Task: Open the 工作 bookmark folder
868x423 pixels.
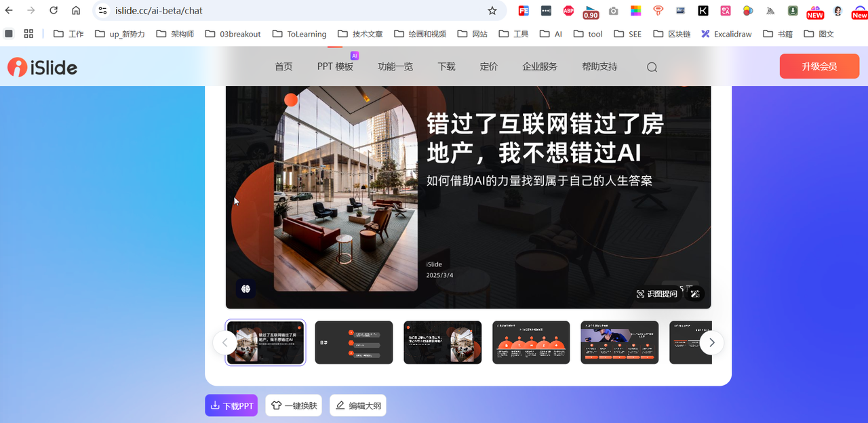Action: click(x=68, y=33)
